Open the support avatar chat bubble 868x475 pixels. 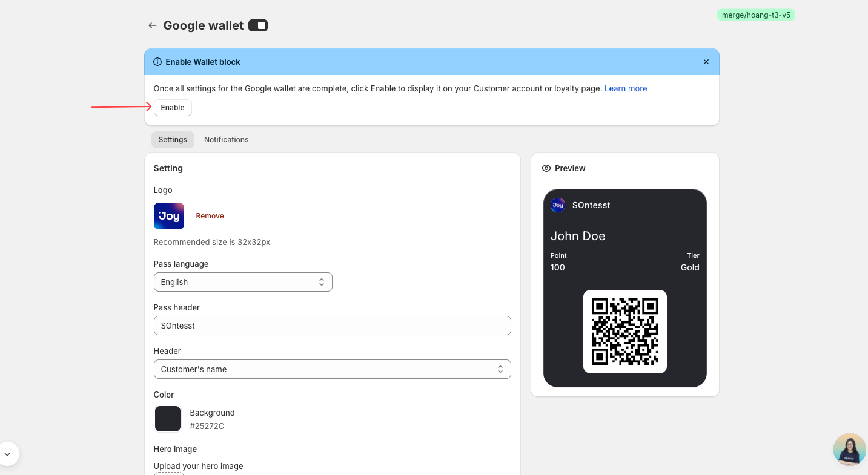point(849,449)
